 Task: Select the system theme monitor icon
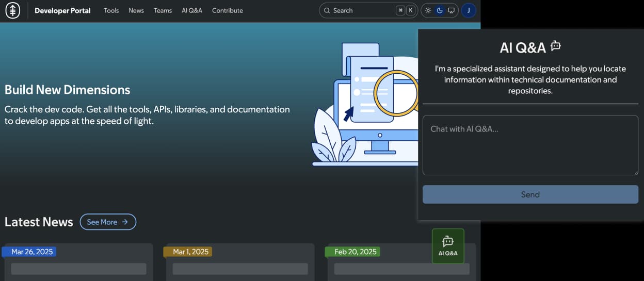coord(452,10)
